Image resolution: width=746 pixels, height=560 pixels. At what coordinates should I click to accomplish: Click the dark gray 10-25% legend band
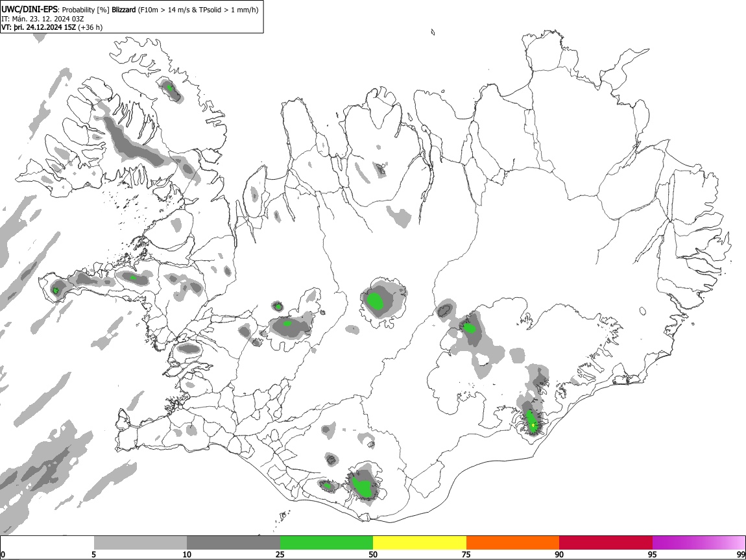(x=234, y=543)
